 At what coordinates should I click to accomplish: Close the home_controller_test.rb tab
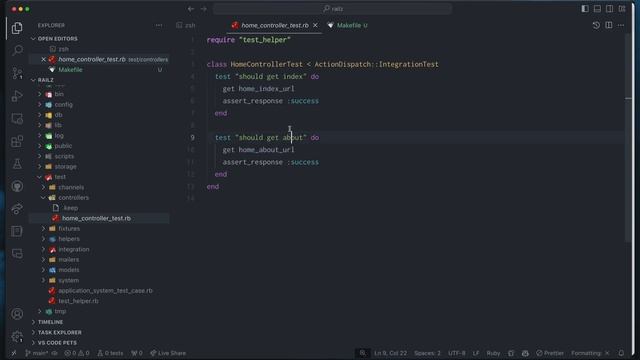[x=316, y=25]
